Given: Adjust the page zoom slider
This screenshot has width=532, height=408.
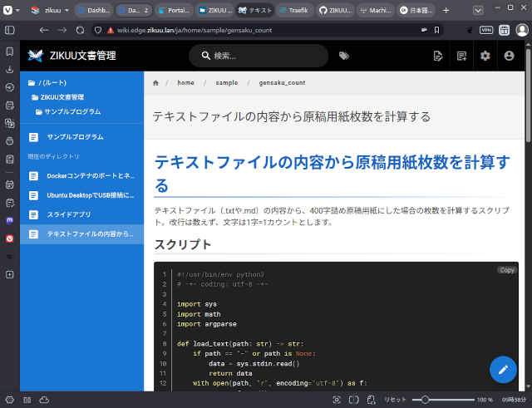Looking at the screenshot, I should pyautogui.click(x=426, y=400).
